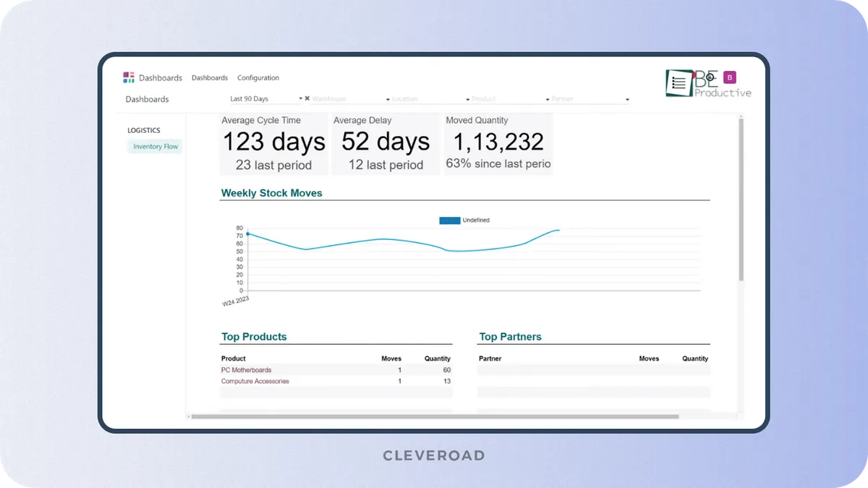Open the Warehouse filter dropdown
Image resolution: width=868 pixels, height=488 pixels.
pos(351,99)
